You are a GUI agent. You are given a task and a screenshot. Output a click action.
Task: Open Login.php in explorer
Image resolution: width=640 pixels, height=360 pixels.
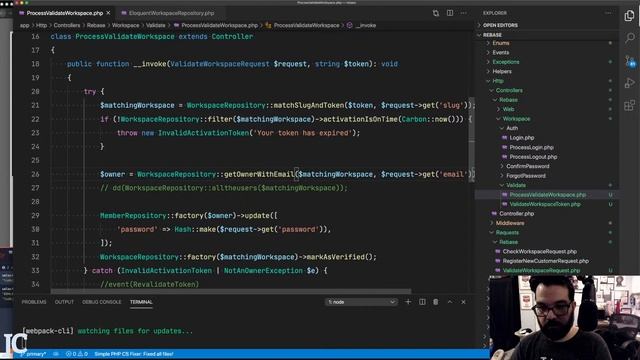tap(522, 138)
